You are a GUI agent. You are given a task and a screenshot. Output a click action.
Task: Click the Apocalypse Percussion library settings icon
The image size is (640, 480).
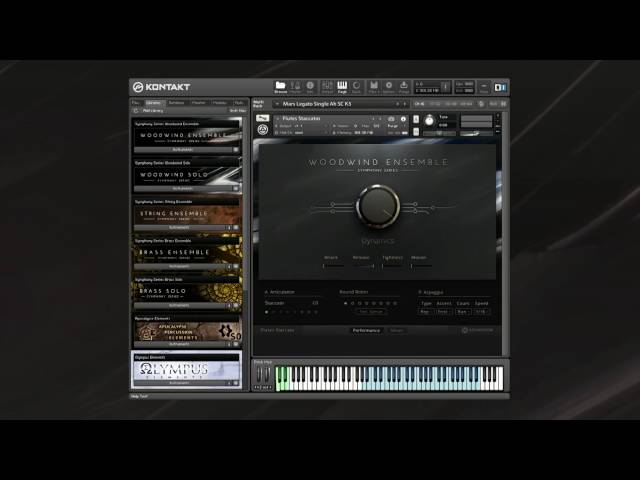click(236, 344)
